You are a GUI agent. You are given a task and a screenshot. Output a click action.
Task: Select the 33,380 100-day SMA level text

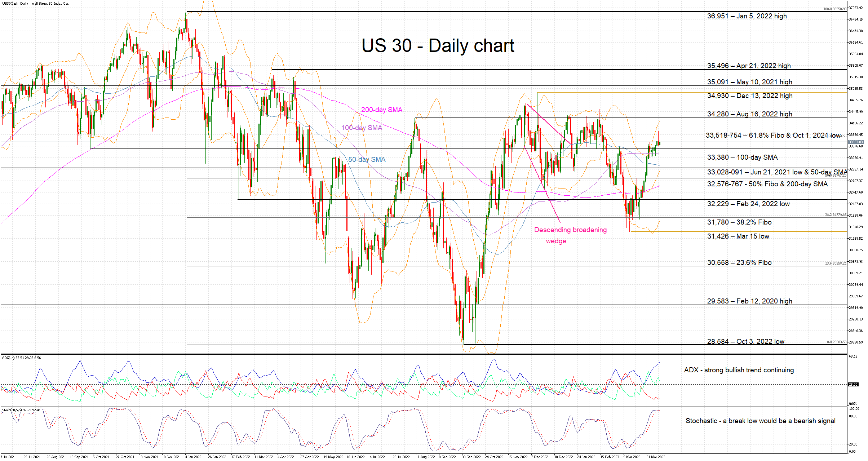(742, 157)
